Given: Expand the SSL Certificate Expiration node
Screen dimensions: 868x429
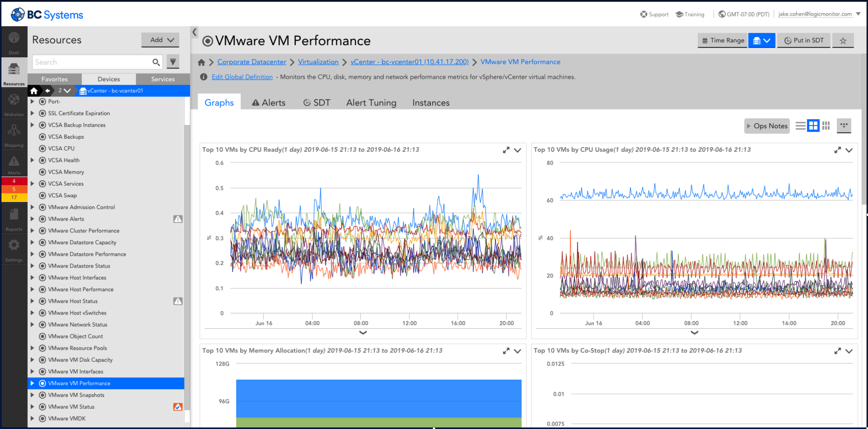Looking at the screenshot, I should [32, 113].
